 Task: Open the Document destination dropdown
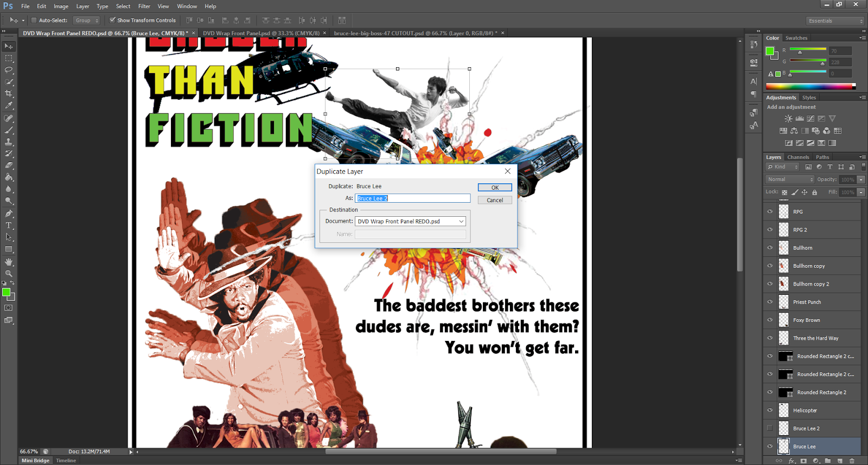coord(410,221)
